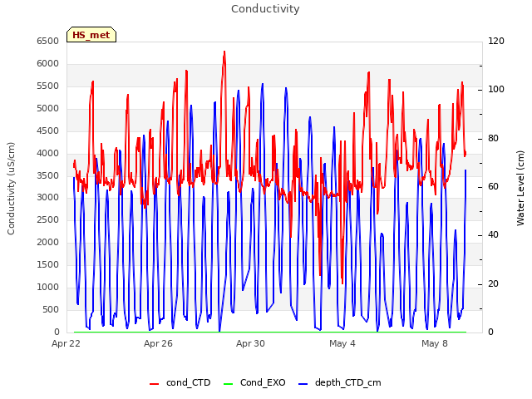Click the Conductivity chart title

(265, 9)
